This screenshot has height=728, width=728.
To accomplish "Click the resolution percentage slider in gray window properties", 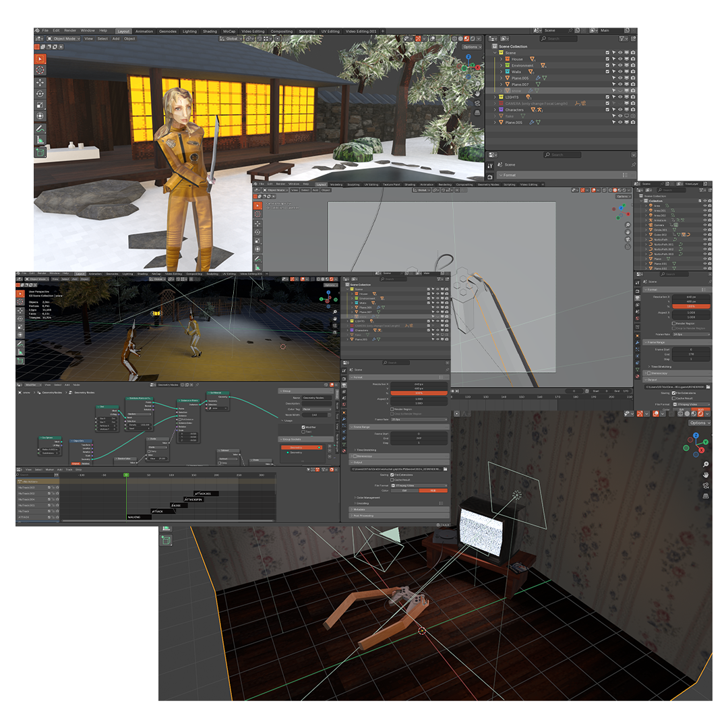I will [x=692, y=307].
